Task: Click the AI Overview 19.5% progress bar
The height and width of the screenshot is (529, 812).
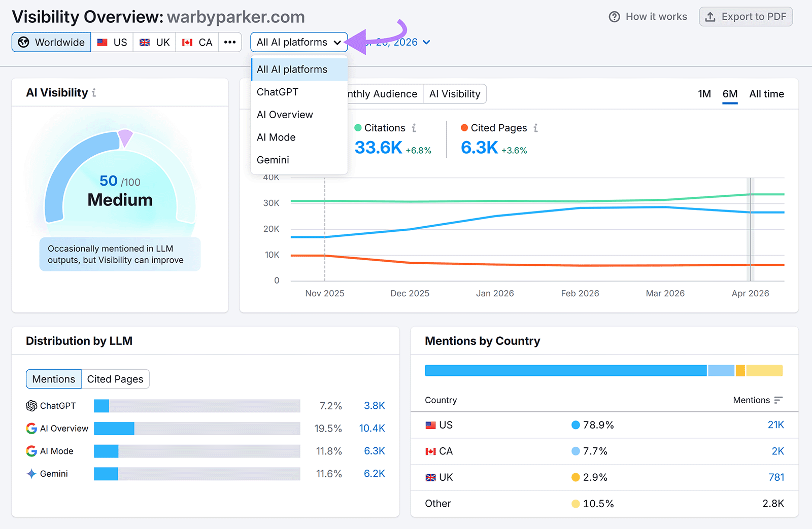Action: point(197,429)
